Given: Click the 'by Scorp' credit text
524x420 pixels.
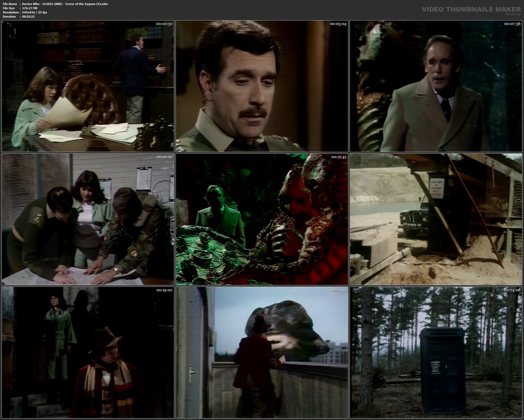Looking at the screenshot, I should [513, 14].
